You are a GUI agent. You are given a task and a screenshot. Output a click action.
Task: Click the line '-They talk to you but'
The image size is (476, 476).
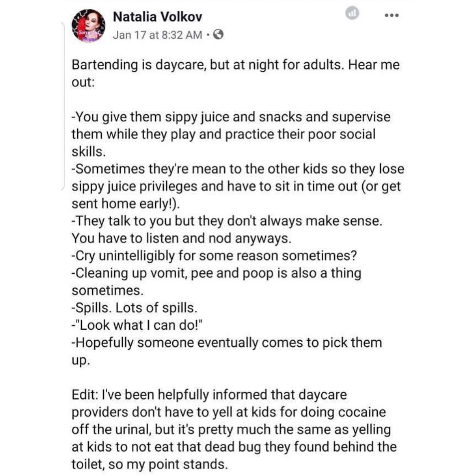(227, 221)
